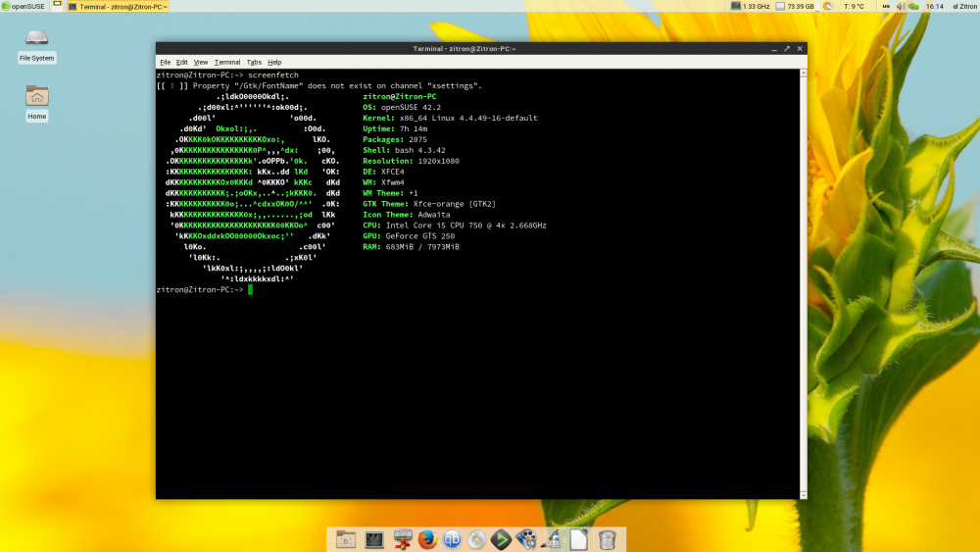The height and width of the screenshot is (552, 980).
Task: Click the 'GTK Theme: Xfce-orange' line
Action: coord(429,204)
